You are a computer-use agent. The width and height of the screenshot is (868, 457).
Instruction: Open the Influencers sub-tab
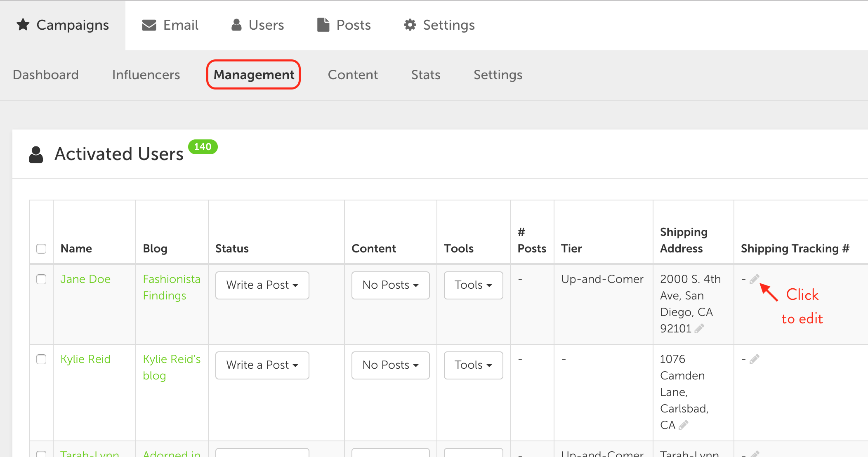tap(146, 75)
